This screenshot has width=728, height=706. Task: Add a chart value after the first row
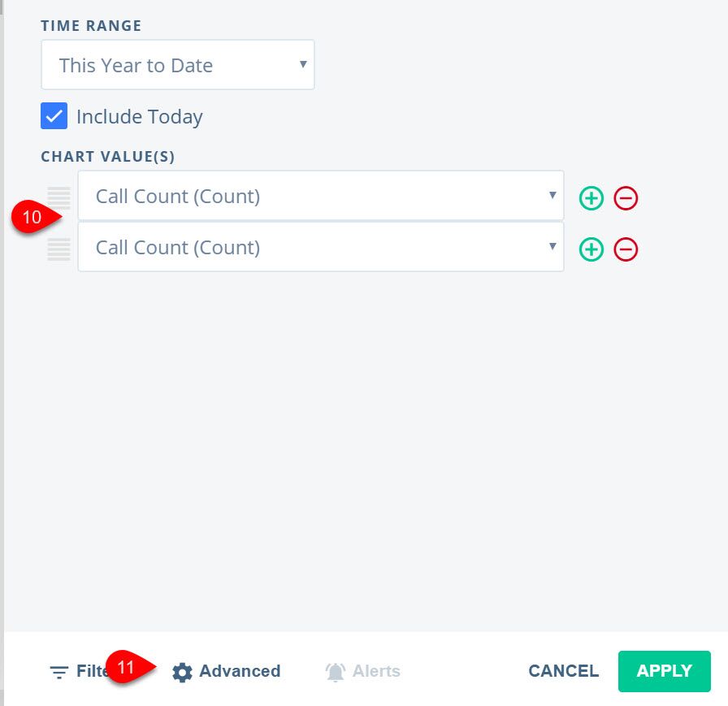tap(591, 197)
